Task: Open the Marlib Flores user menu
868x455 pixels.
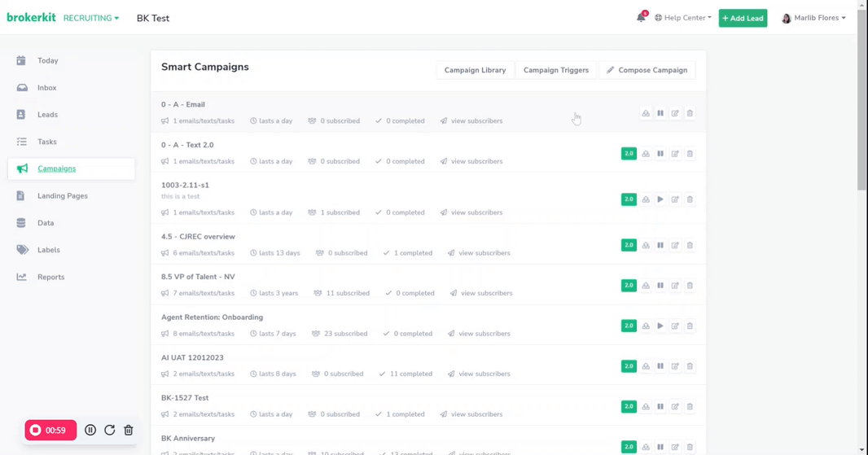Action: tap(813, 18)
